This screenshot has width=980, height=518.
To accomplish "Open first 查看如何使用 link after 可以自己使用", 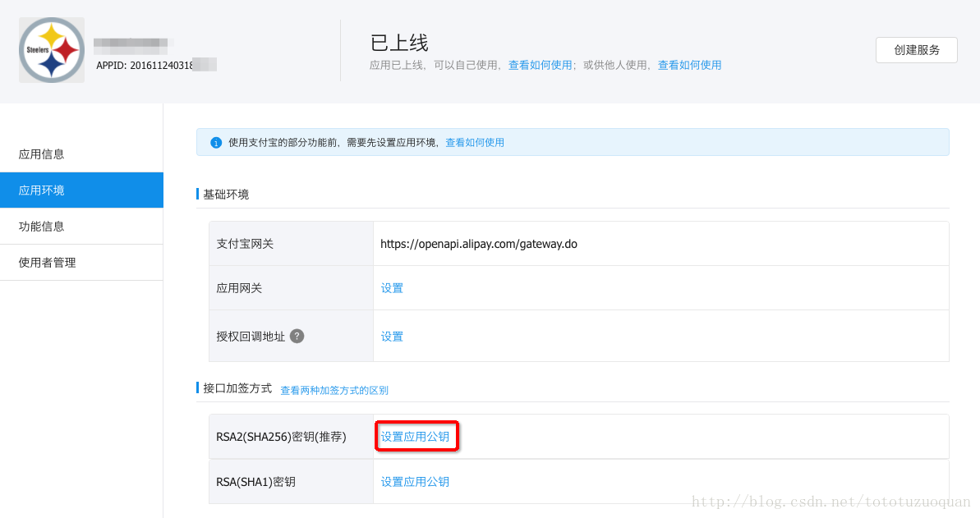I will pyautogui.click(x=540, y=65).
